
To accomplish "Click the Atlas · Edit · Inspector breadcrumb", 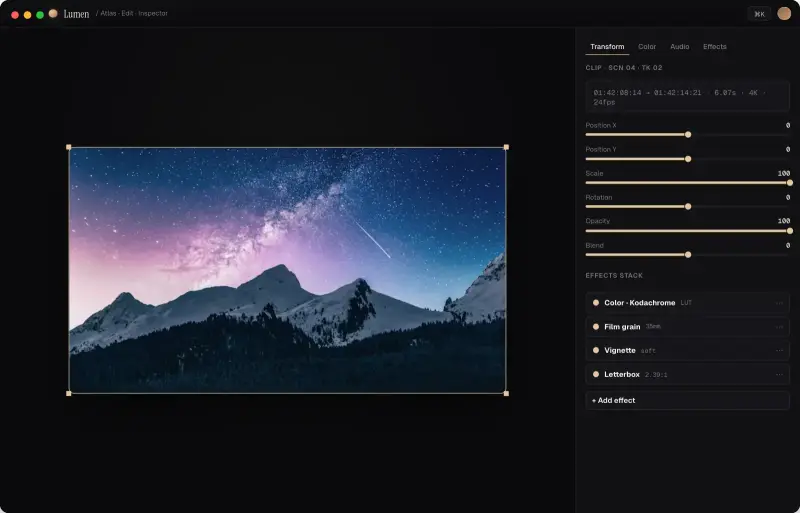I will pos(132,13).
